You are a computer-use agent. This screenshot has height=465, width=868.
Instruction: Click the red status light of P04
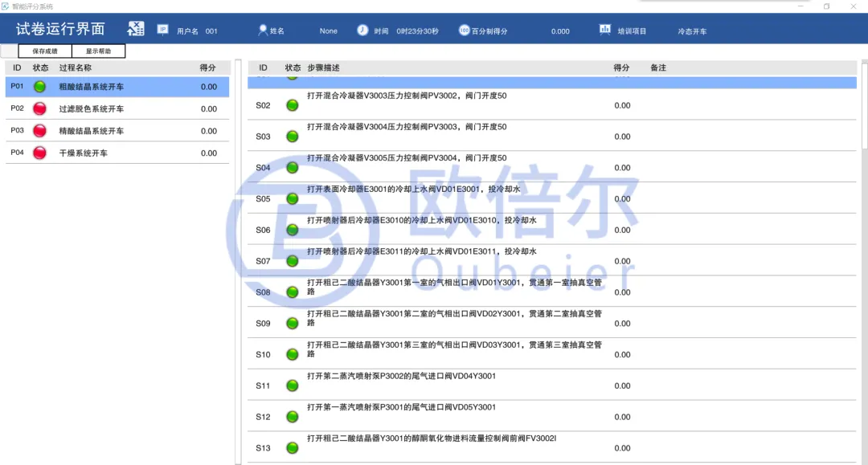coord(40,153)
